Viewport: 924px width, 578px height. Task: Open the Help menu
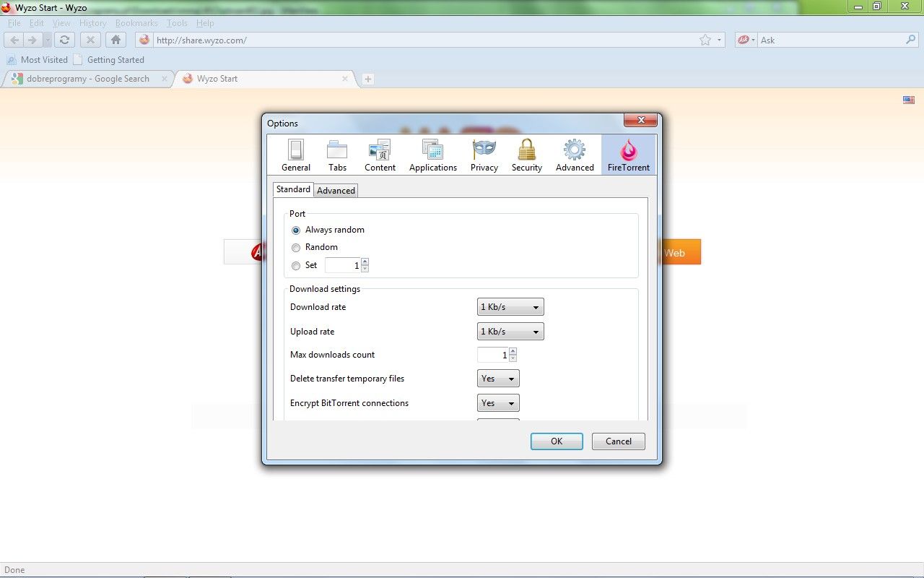[x=205, y=23]
